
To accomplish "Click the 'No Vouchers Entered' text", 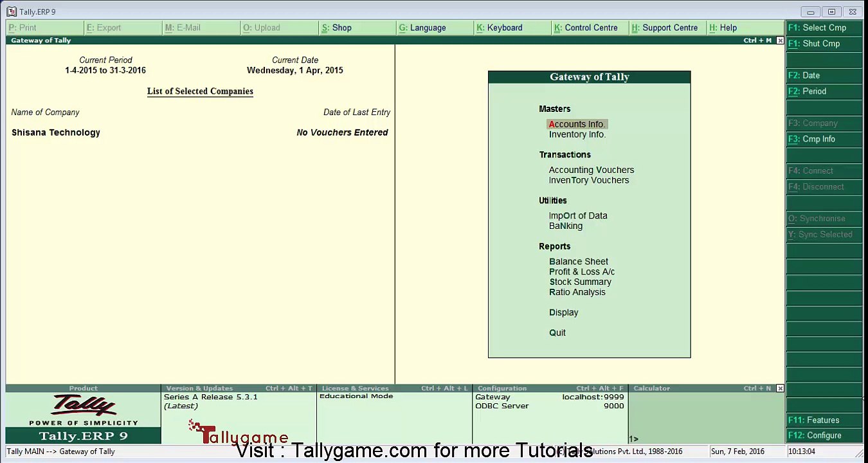I will click(342, 132).
